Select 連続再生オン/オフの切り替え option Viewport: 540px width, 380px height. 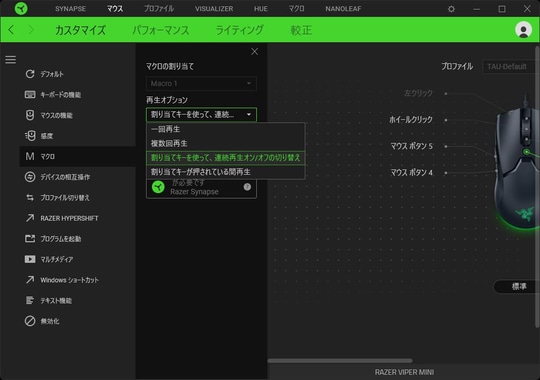point(226,158)
